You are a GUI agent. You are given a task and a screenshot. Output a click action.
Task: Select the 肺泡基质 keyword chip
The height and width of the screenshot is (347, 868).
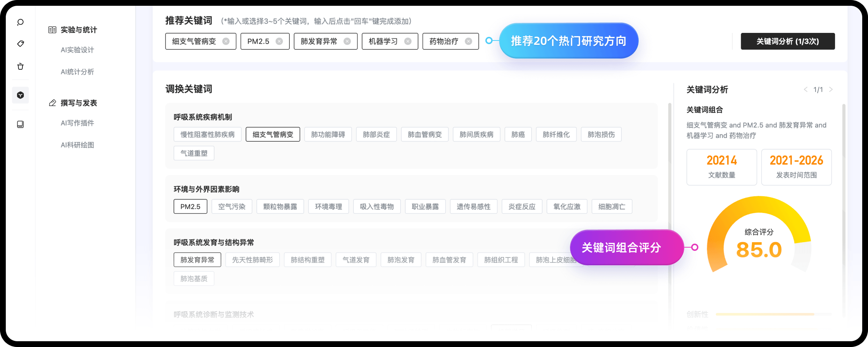(x=194, y=279)
